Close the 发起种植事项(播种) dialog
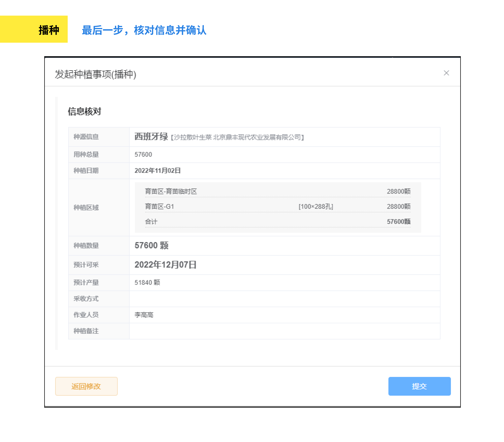 point(446,73)
